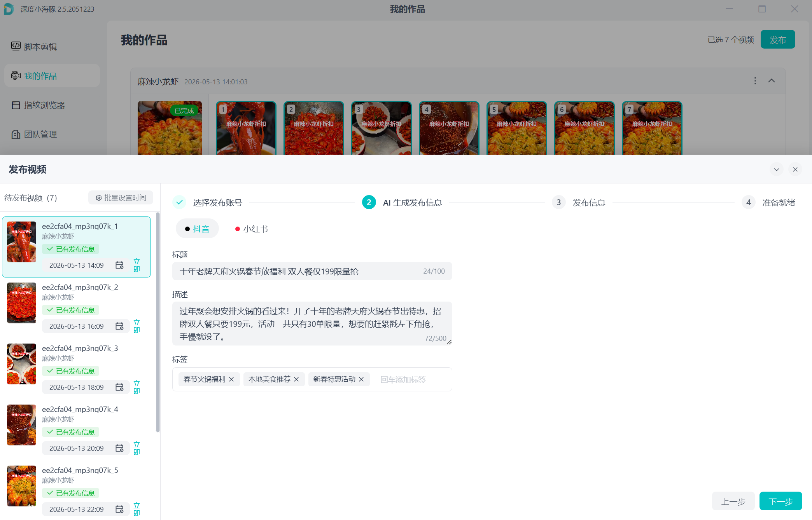Collapse the 麻辣小龙虾 project section
812x520 pixels.
coord(772,81)
